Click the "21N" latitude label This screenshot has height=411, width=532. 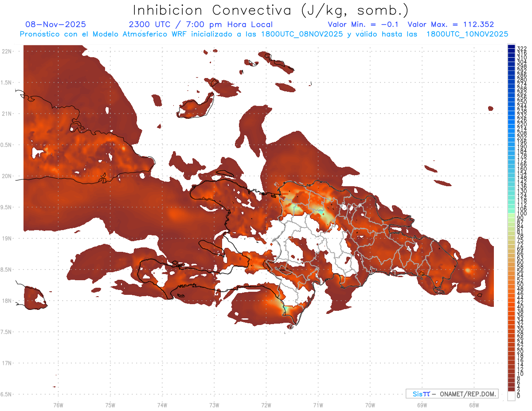(7, 114)
